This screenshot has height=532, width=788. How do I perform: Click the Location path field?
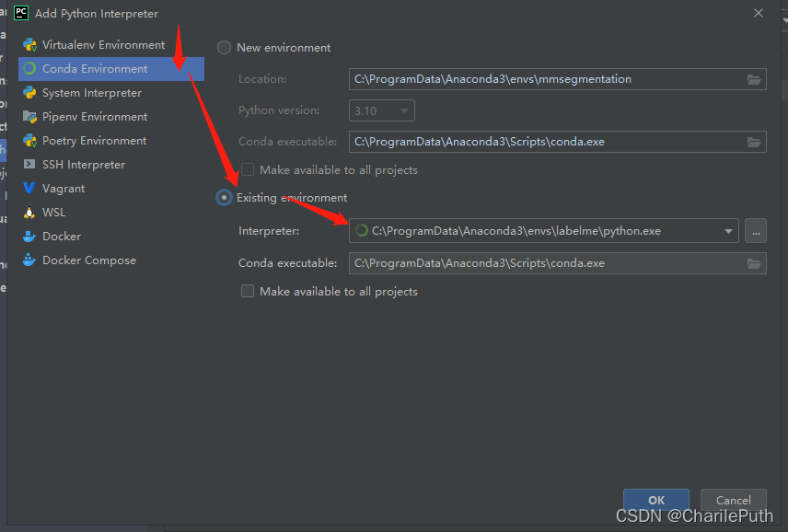pos(557,79)
